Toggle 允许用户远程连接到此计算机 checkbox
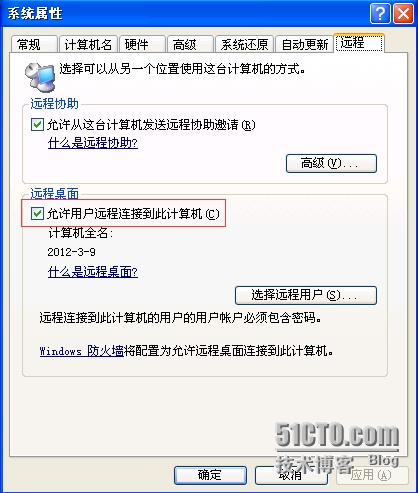The height and width of the screenshot is (493, 418). (x=37, y=213)
